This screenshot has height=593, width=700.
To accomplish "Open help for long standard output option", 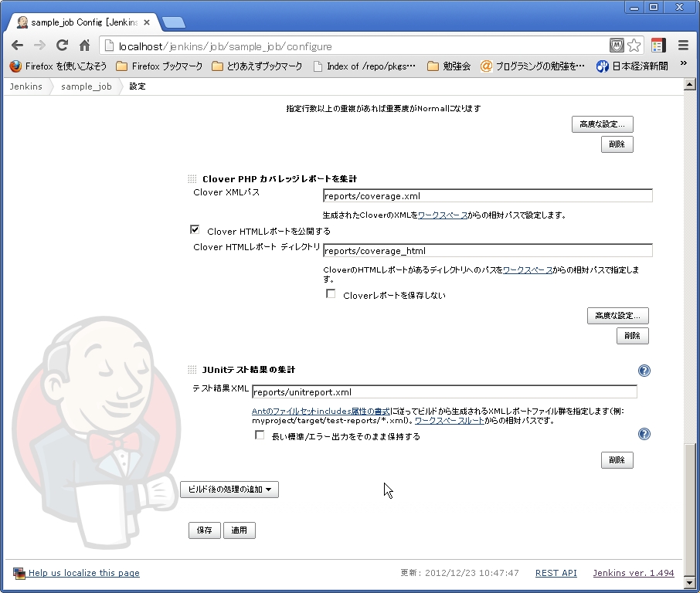I will [644, 434].
